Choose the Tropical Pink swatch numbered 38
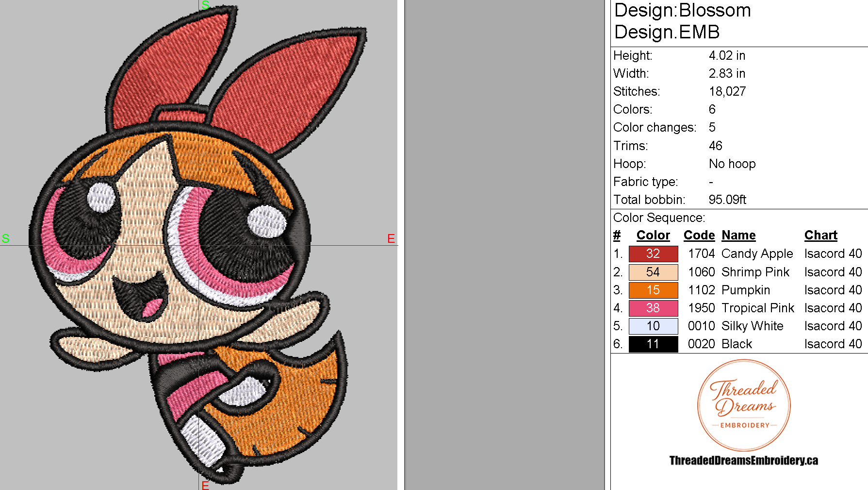 [653, 308]
